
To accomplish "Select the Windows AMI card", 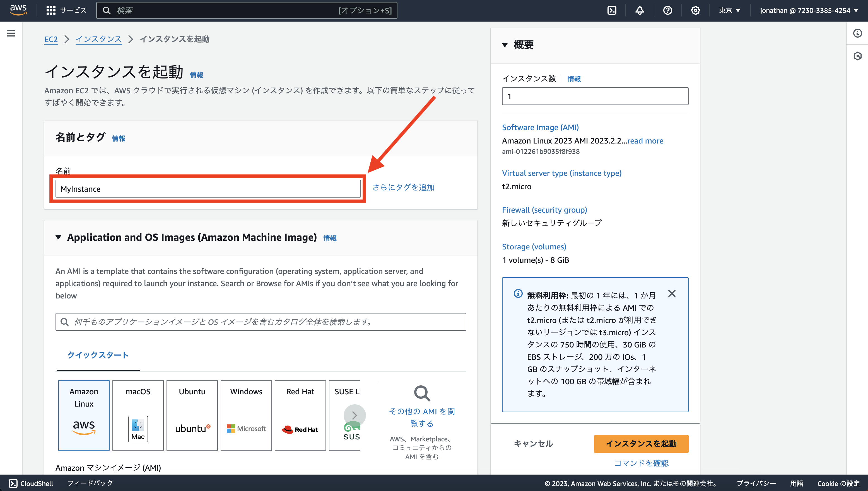I will coord(246,415).
